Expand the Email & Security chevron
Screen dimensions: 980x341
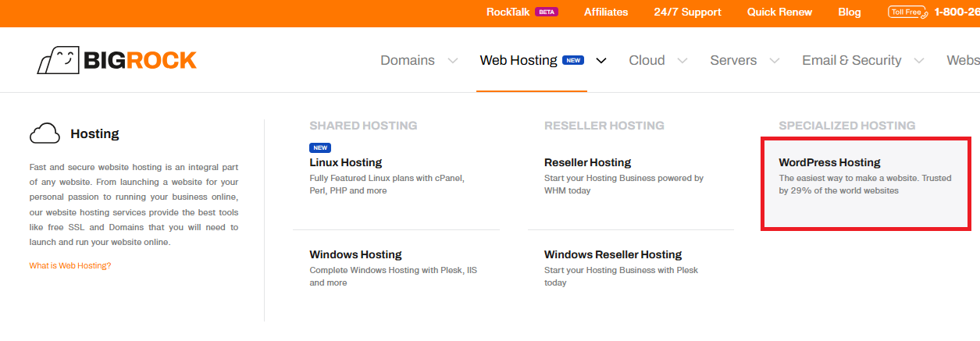coord(919,61)
